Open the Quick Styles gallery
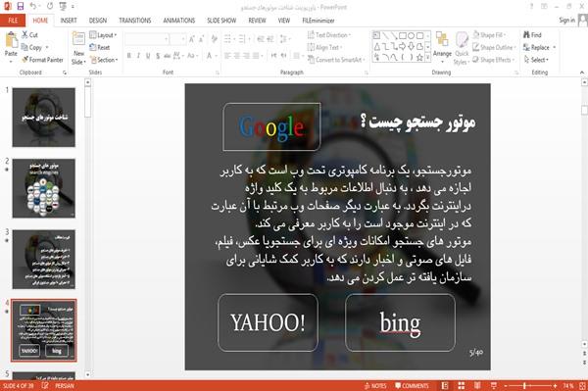588x391 pixels. click(x=462, y=49)
